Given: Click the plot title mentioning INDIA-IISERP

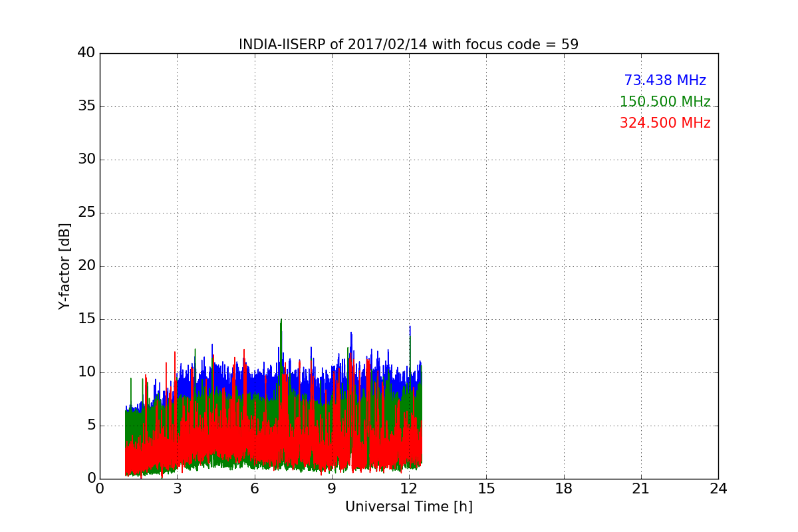Looking at the screenshot, I should pyautogui.click(x=408, y=45).
